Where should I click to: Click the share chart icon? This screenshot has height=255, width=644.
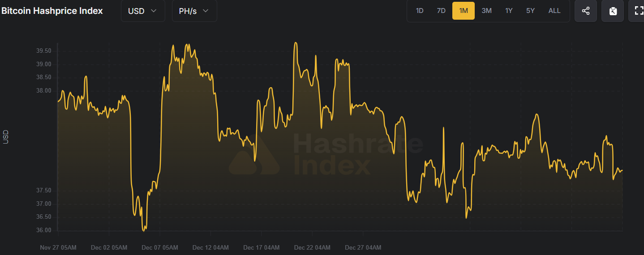coord(585,11)
